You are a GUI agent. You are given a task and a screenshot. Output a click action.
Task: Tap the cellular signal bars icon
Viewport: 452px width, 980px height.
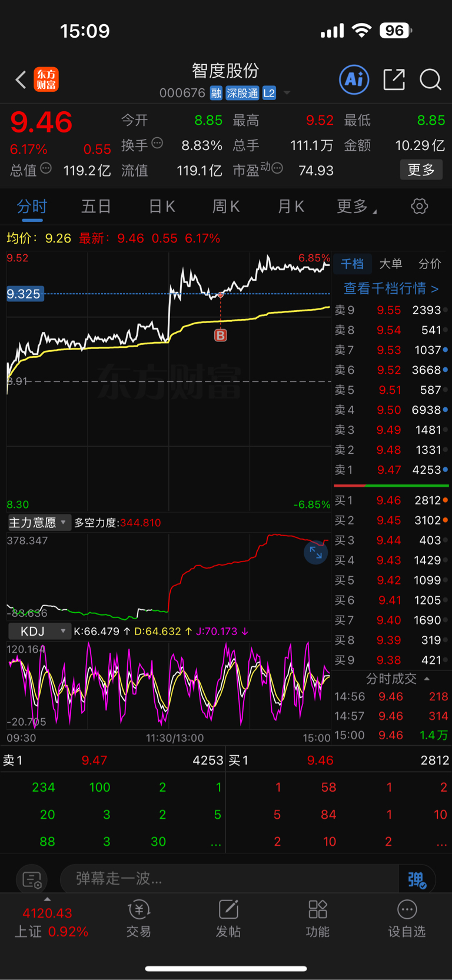(332, 31)
